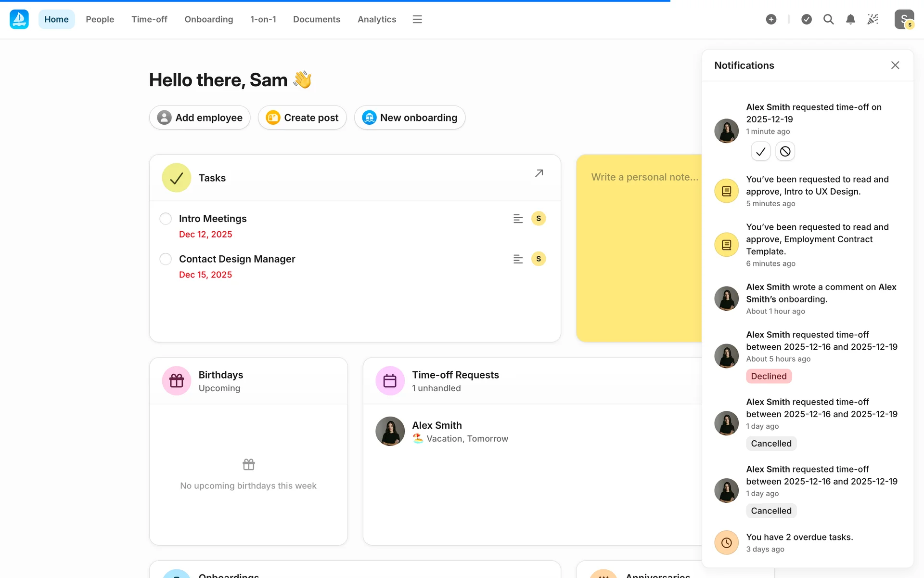Viewport: 924px width, 578px height.
Task: Open details icon for Contact Design Manager
Action: click(518, 259)
